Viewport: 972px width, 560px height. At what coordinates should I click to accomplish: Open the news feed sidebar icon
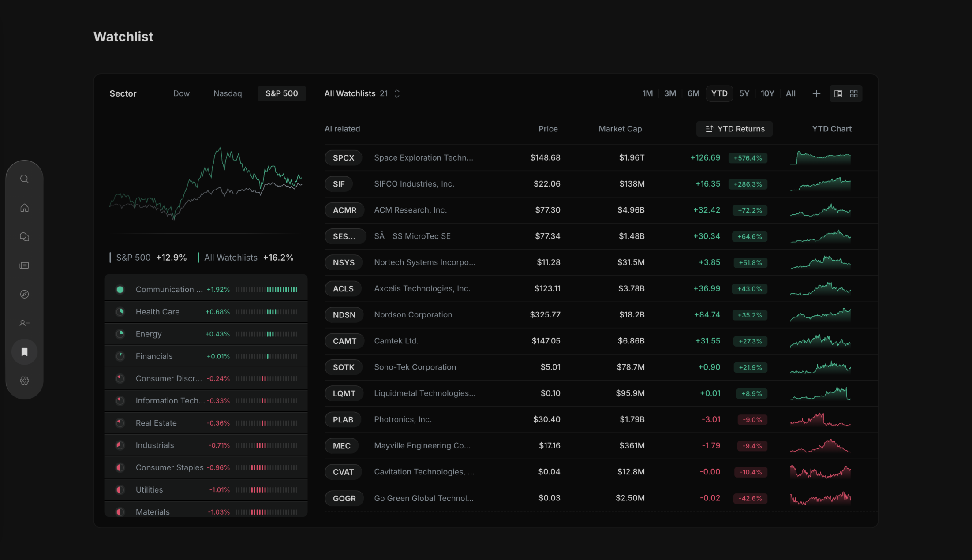[24, 265]
